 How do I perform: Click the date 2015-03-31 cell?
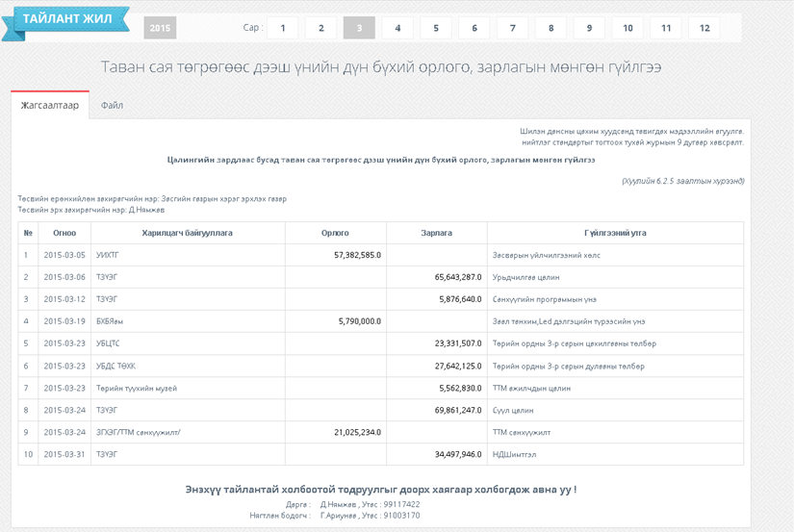pos(64,454)
